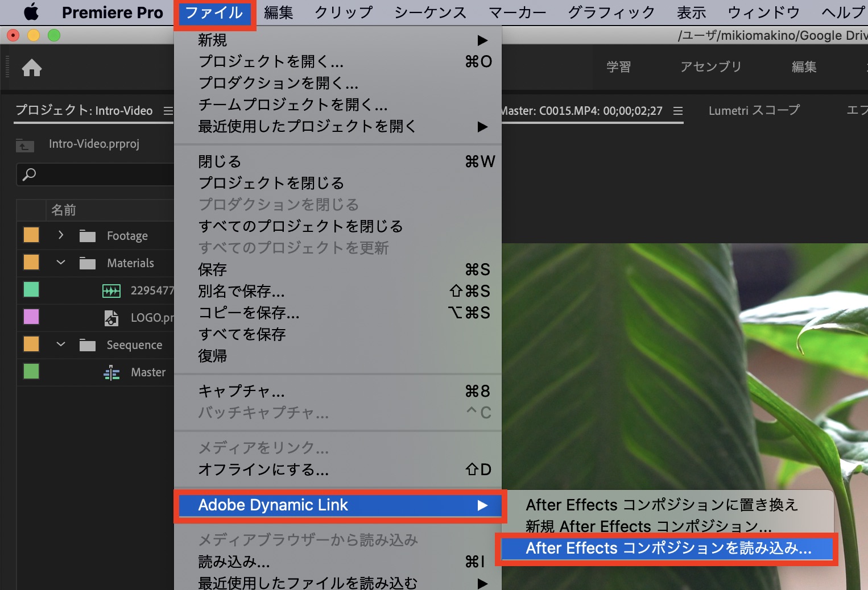Click the source monitor video preview
This screenshot has width=868, height=590.
(685, 417)
